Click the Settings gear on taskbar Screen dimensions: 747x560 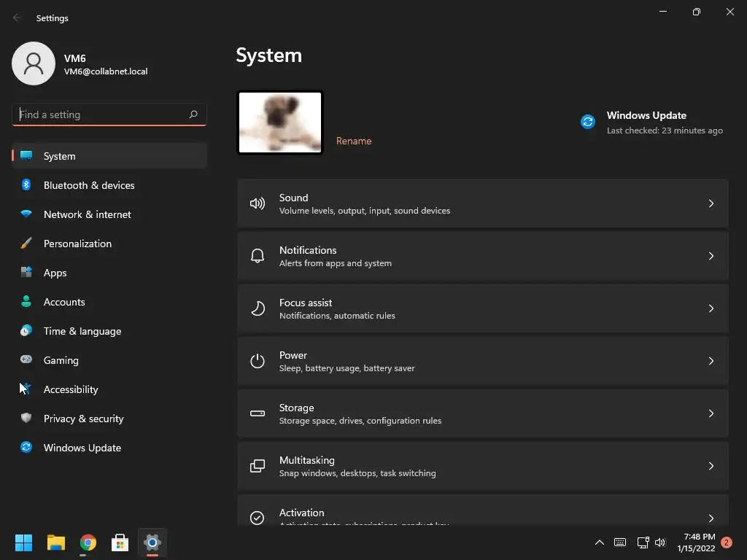click(x=152, y=542)
